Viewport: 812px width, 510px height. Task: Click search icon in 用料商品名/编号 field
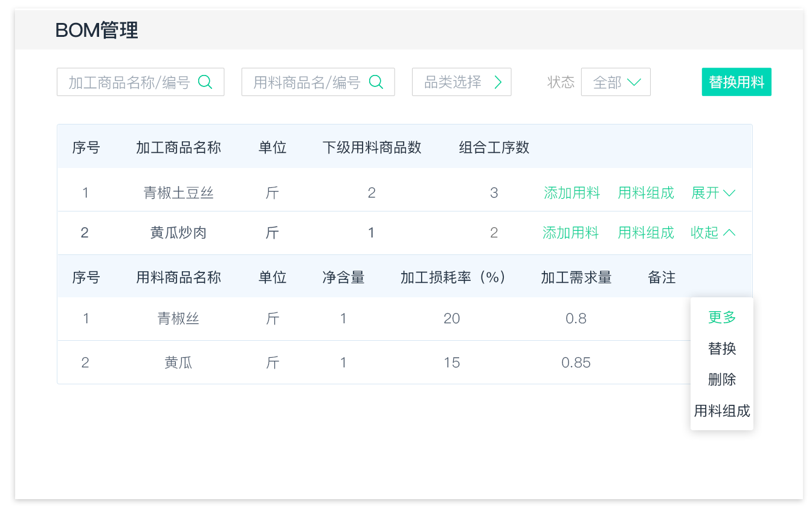376,82
